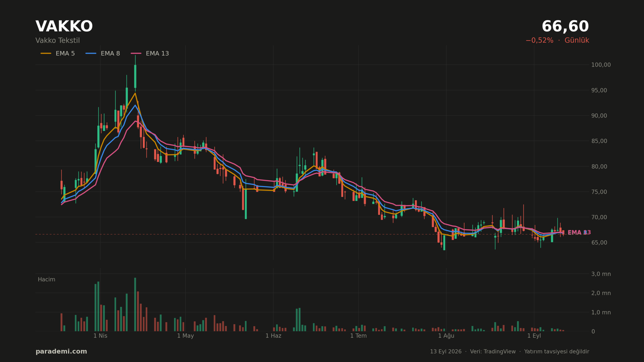This screenshot has width=644, height=362.
Task: Click the −0,52% daily change value
Action: coord(539,41)
